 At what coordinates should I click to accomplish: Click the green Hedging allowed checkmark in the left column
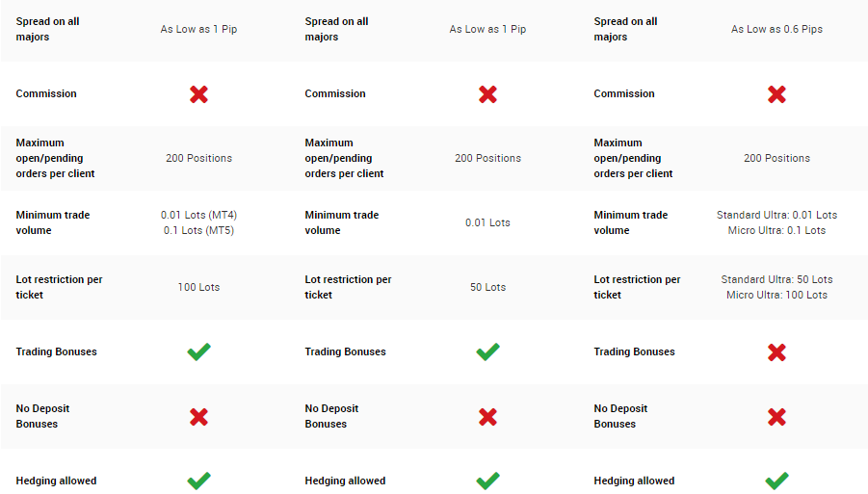[198, 480]
